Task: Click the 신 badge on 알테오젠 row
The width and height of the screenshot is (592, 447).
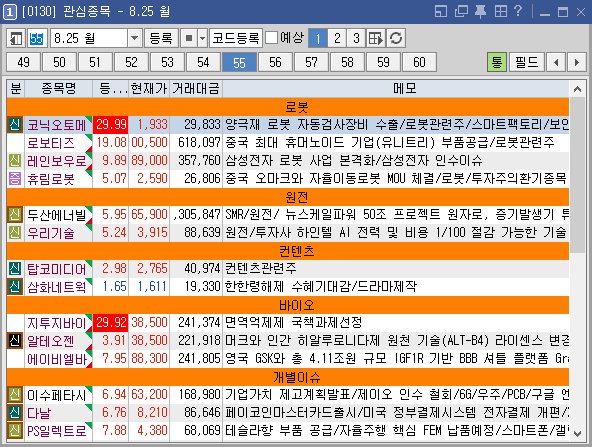Action: pyautogui.click(x=15, y=341)
